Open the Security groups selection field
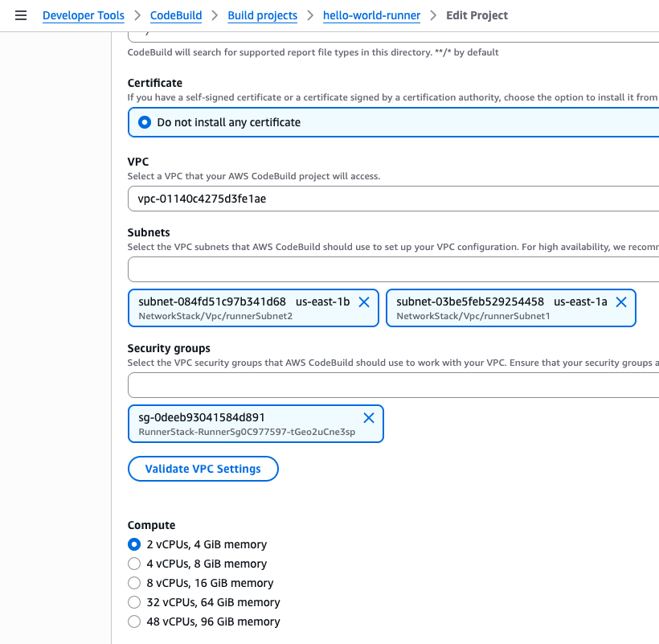The width and height of the screenshot is (659, 644). [x=393, y=385]
